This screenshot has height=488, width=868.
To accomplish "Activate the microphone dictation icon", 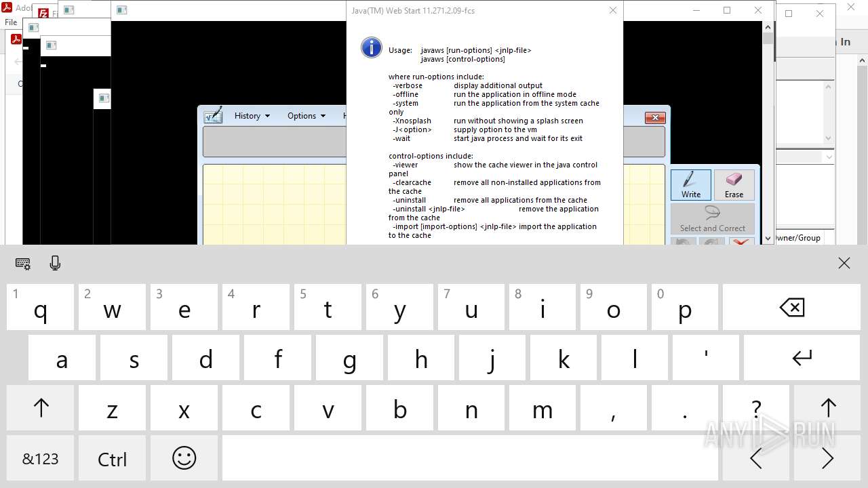I will point(56,264).
